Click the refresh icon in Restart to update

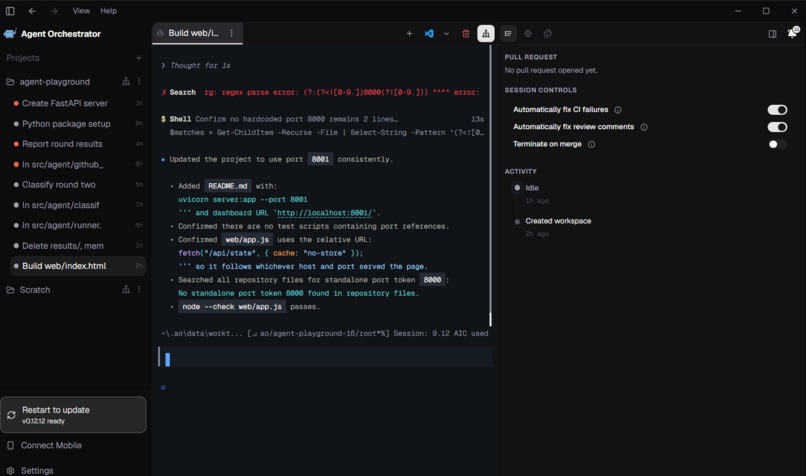click(x=11, y=415)
